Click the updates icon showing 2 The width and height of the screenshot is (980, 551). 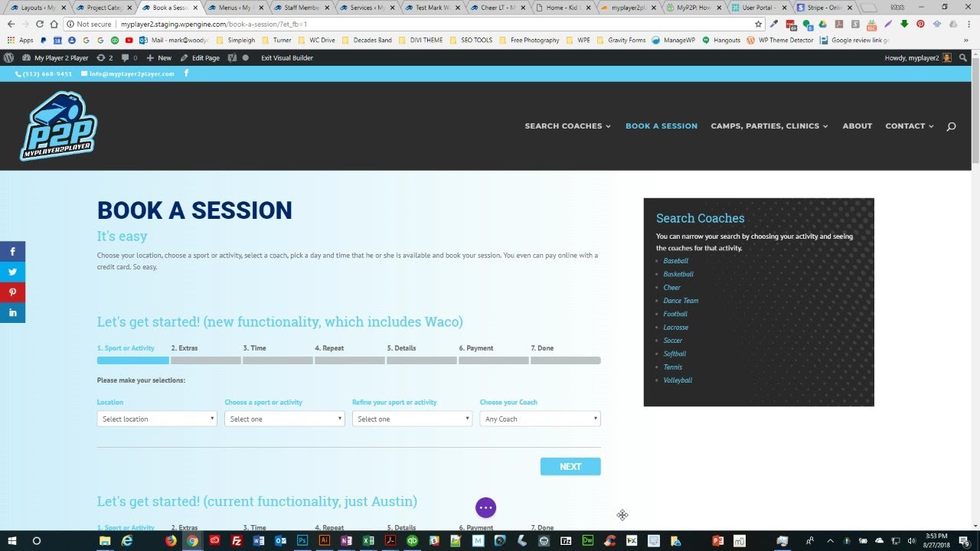point(105,57)
